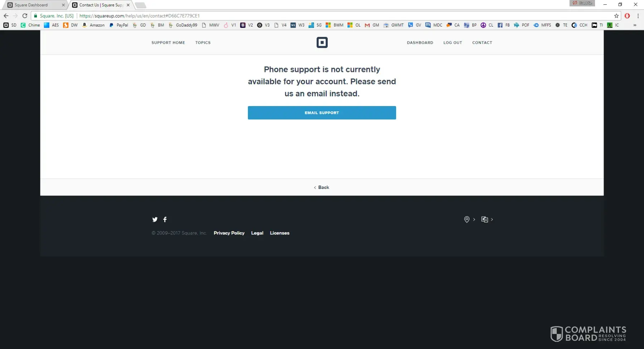Open the V1 bookmark
This screenshot has height=349, width=644.
tap(230, 25)
